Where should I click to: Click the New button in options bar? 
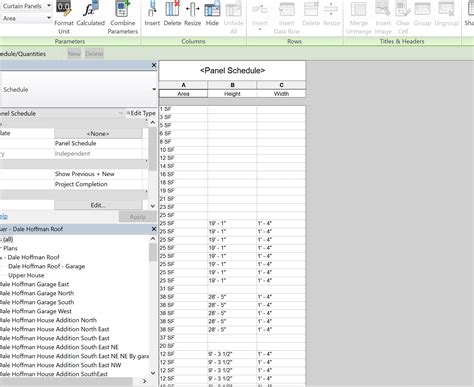pos(74,54)
